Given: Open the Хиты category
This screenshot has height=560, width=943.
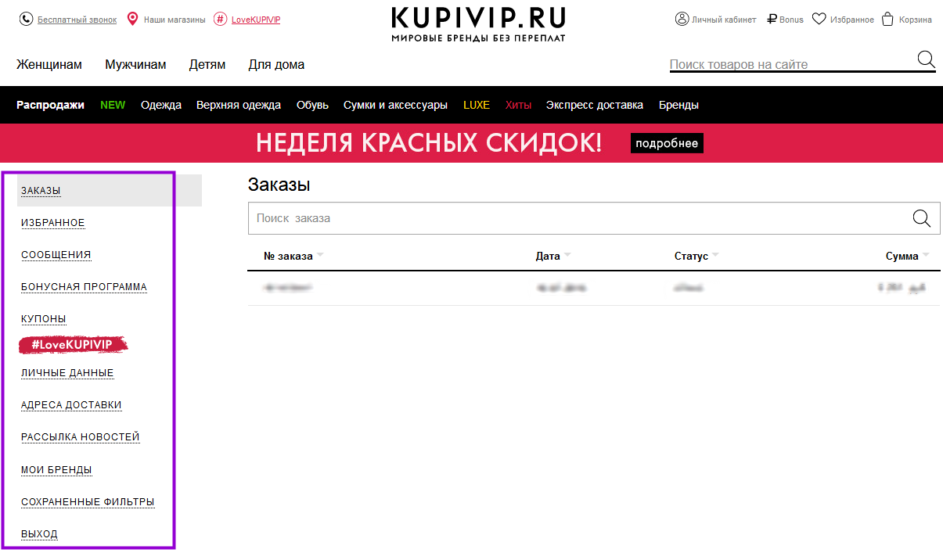Looking at the screenshot, I should click(x=518, y=105).
